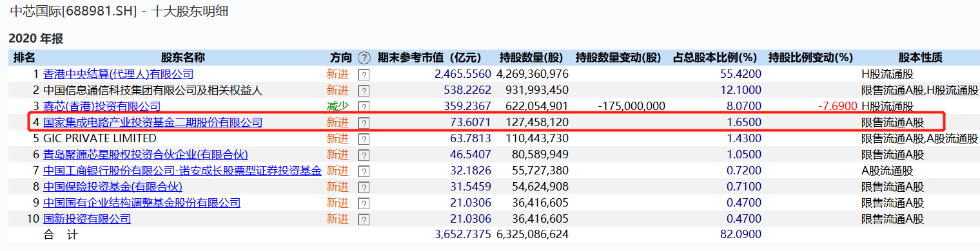Click the share count 4,269,360,976
The image size is (980, 251).
pyautogui.click(x=533, y=74)
